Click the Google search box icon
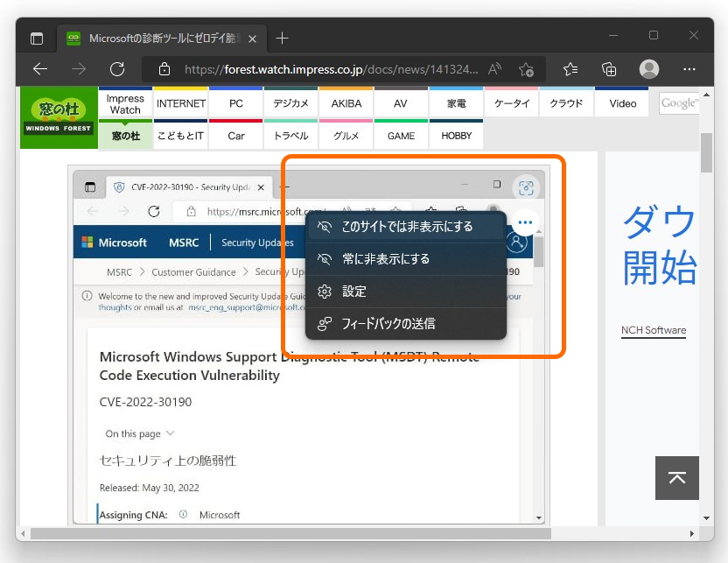728x563 pixels. 679,103
